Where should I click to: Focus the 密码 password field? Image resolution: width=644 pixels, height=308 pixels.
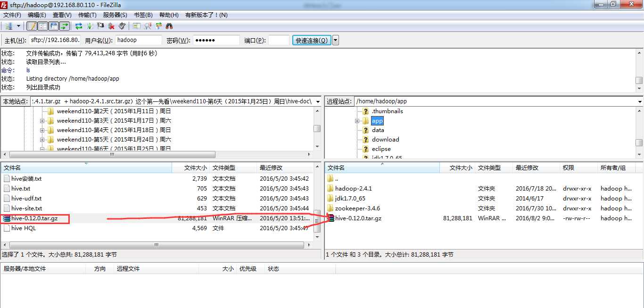coord(216,40)
